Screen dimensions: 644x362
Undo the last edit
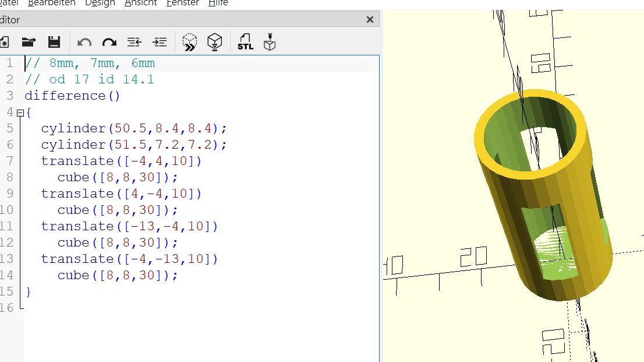click(84, 43)
